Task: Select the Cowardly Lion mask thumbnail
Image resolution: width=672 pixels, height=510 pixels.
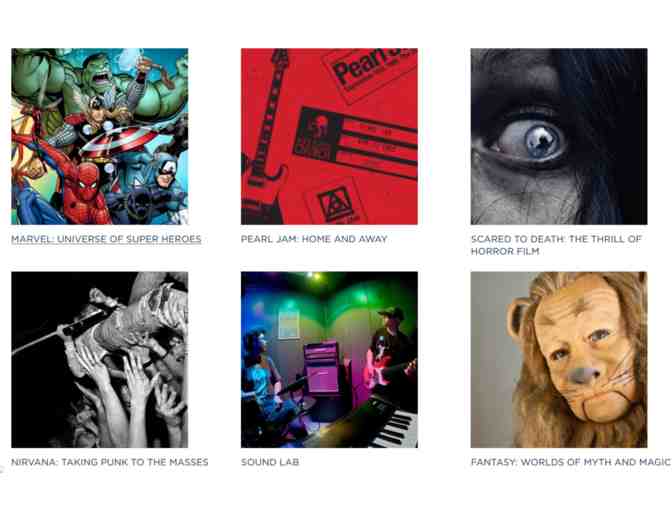Action: coord(559,360)
